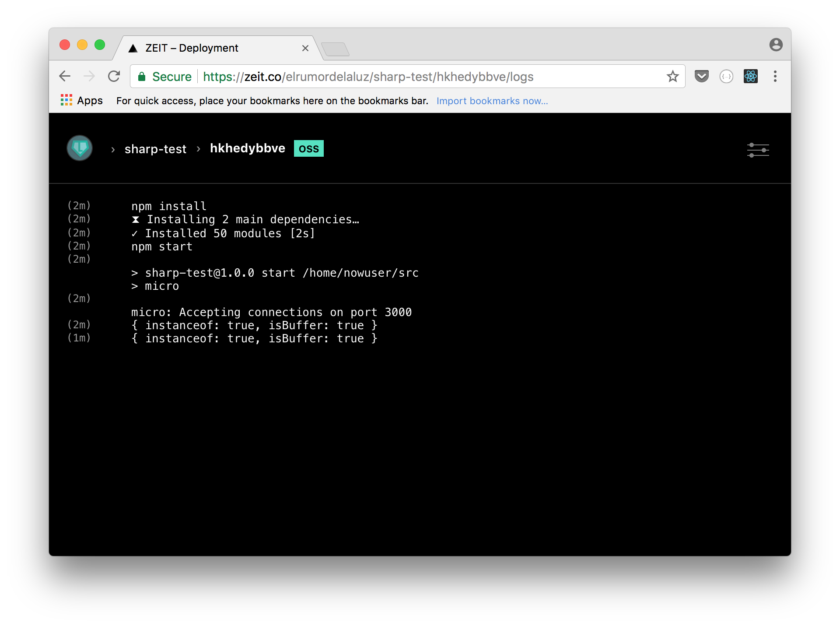The width and height of the screenshot is (840, 626).
Task: Expand the breadcrumb chevron after the avatar
Action: click(113, 149)
